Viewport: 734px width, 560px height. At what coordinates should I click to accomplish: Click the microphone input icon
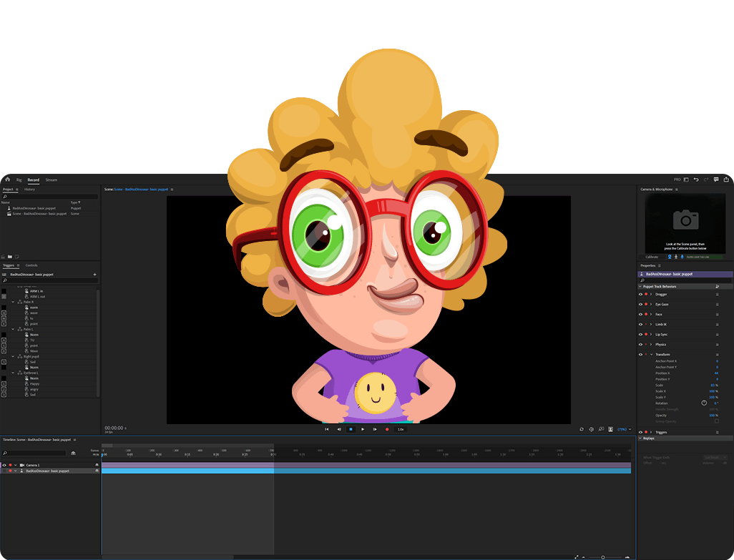pyautogui.click(x=682, y=257)
